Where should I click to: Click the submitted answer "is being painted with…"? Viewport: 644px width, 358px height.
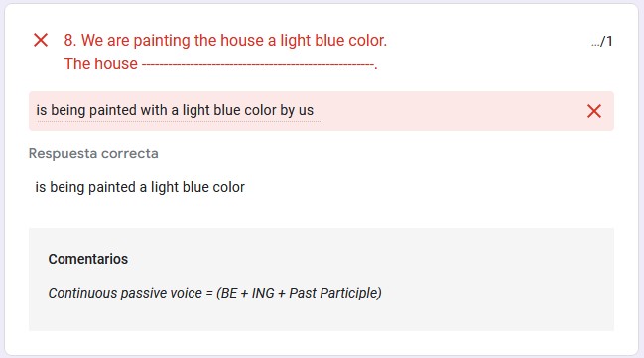coord(175,110)
